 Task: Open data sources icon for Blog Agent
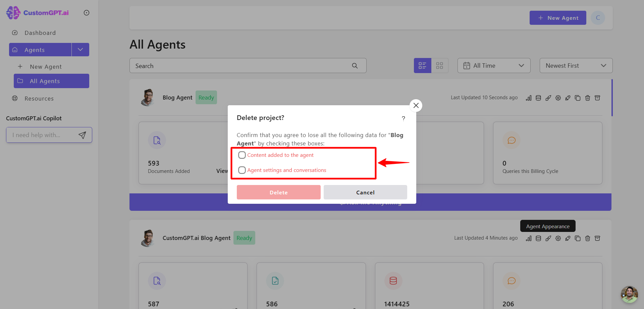pyautogui.click(x=538, y=98)
